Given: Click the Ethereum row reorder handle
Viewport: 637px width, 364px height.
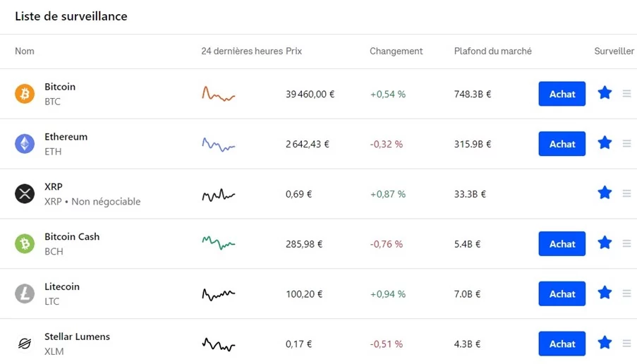Looking at the screenshot, I should pyautogui.click(x=627, y=144).
